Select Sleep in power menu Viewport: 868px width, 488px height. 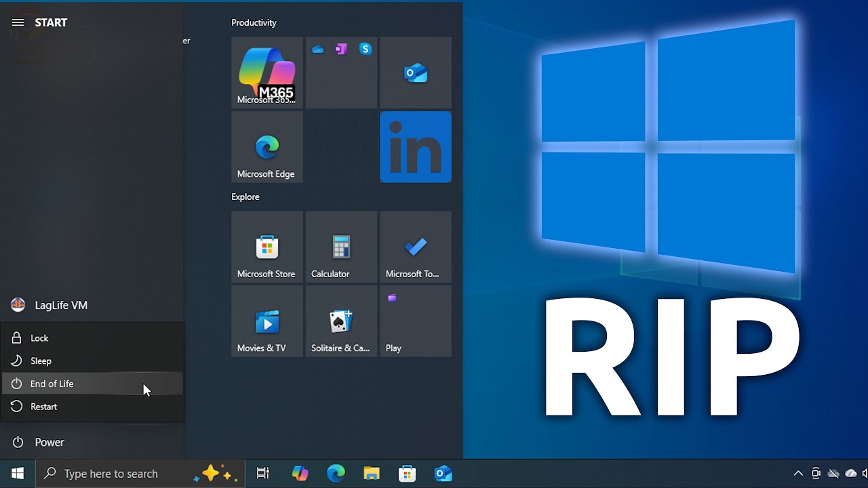[92, 361]
